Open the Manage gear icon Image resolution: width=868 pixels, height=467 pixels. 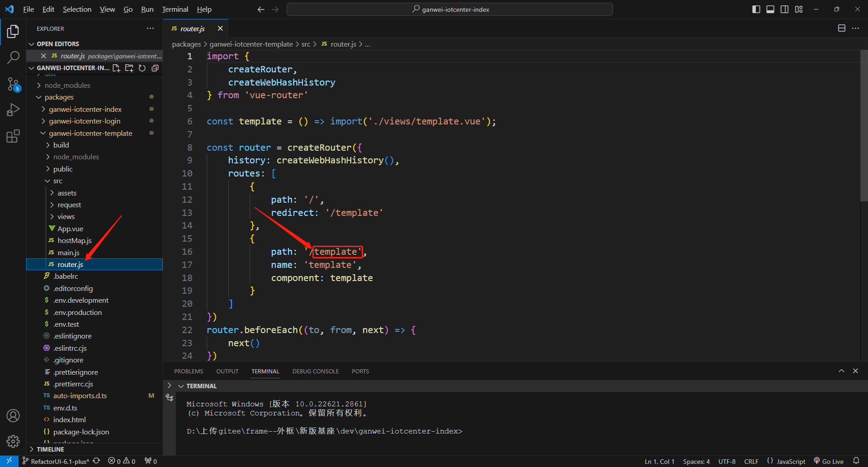pyautogui.click(x=13, y=441)
